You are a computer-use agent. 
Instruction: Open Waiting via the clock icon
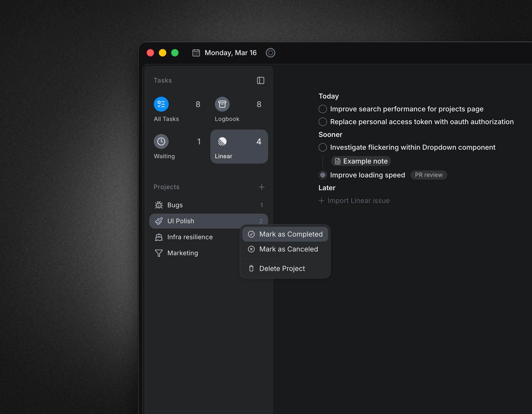[161, 141]
